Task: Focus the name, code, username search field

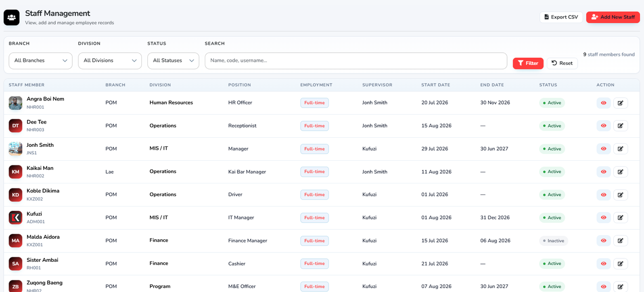Action: (356, 61)
